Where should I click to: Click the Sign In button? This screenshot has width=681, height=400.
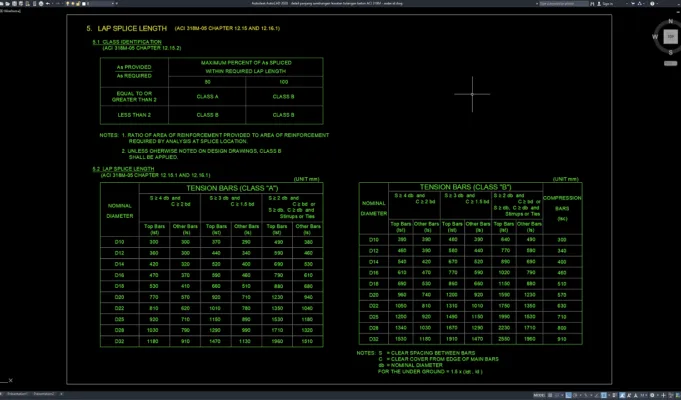[x=605, y=3]
